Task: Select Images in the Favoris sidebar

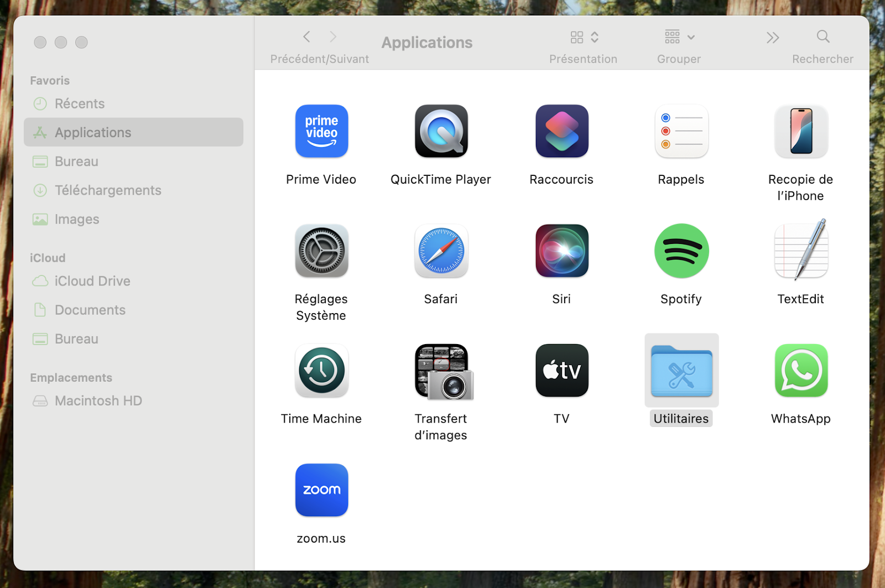Action: 77,220
